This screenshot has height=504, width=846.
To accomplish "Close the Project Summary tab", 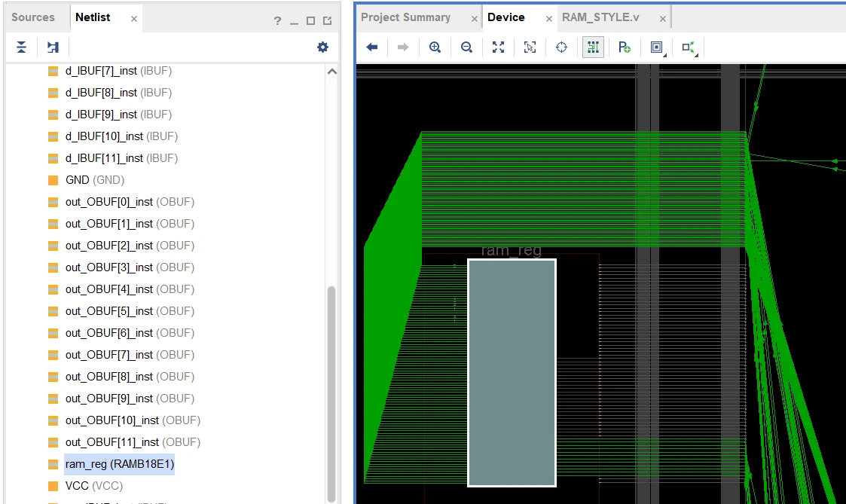I will pos(475,19).
